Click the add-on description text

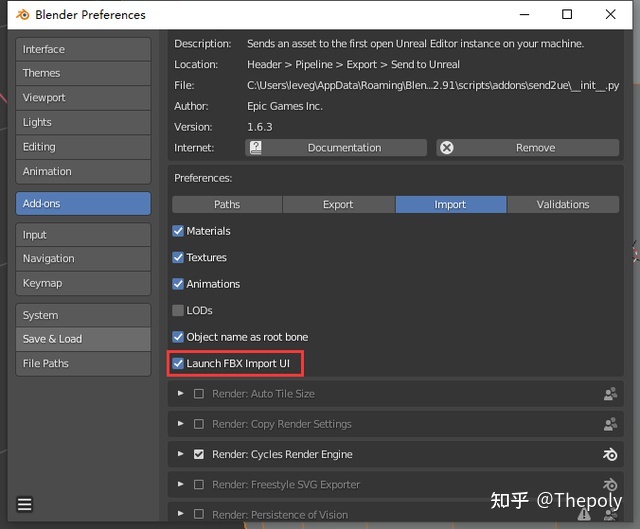coord(416,44)
